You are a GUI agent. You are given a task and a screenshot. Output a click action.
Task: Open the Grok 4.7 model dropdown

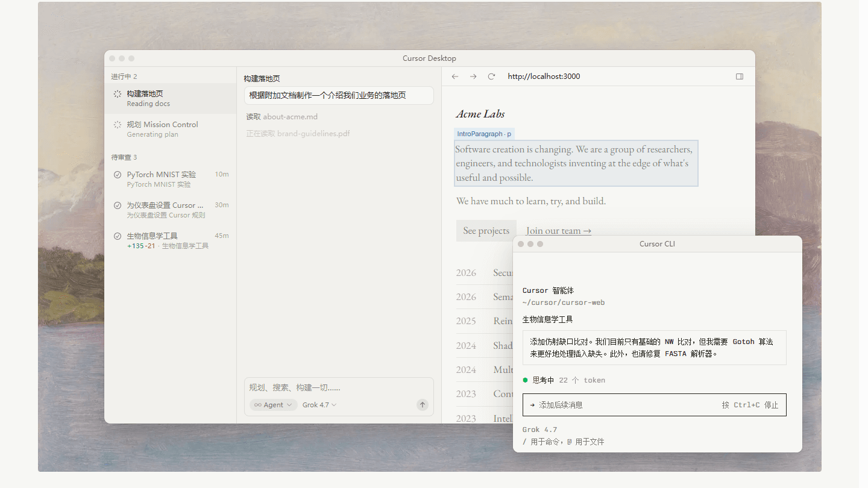click(319, 405)
